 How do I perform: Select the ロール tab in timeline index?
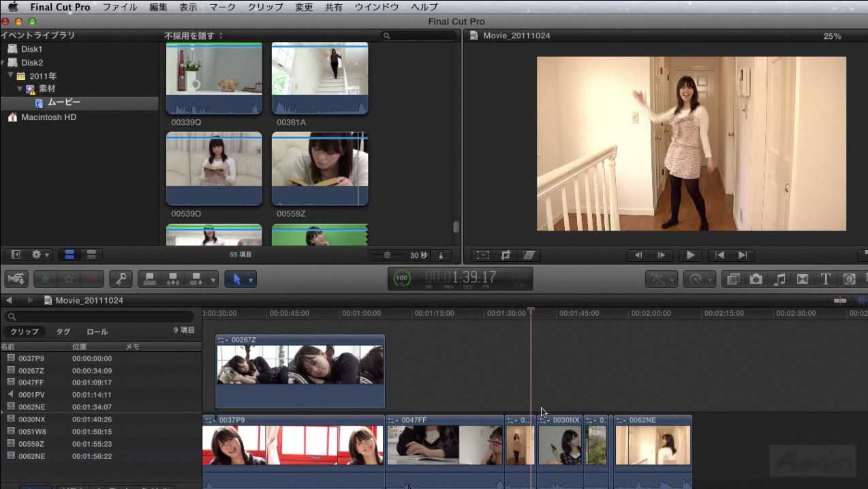click(97, 331)
